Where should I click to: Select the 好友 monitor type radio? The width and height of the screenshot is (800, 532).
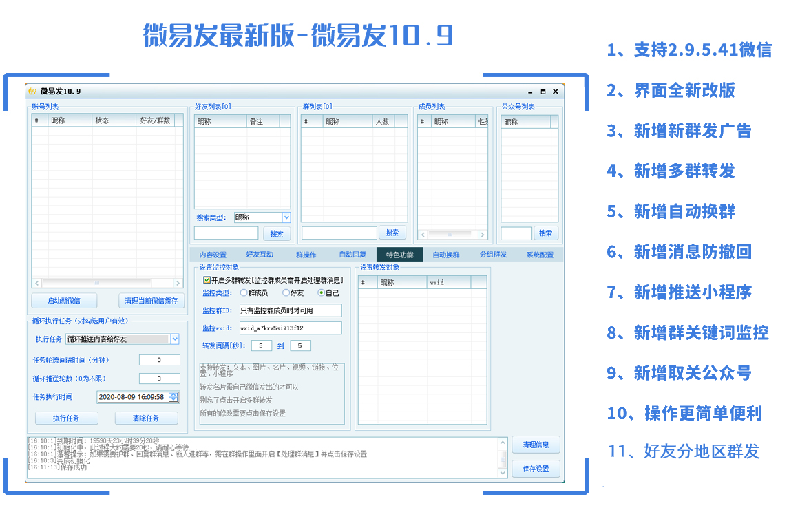point(286,293)
